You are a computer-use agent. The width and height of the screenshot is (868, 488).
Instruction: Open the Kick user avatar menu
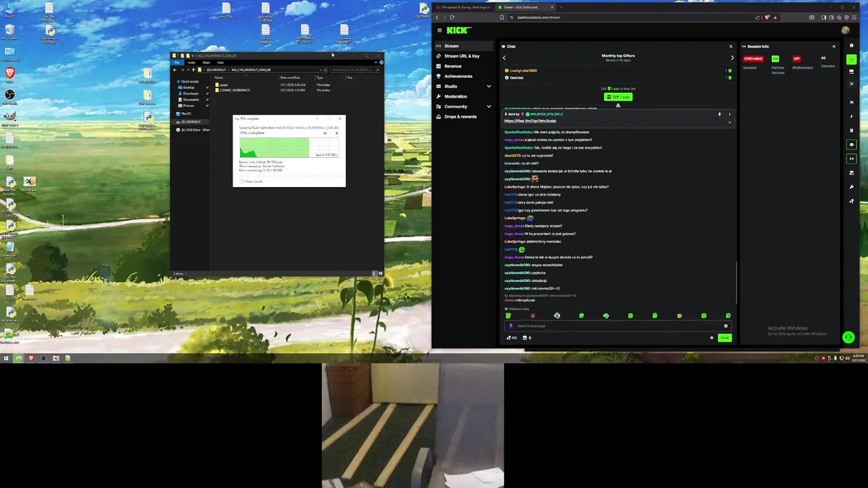[x=845, y=30]
